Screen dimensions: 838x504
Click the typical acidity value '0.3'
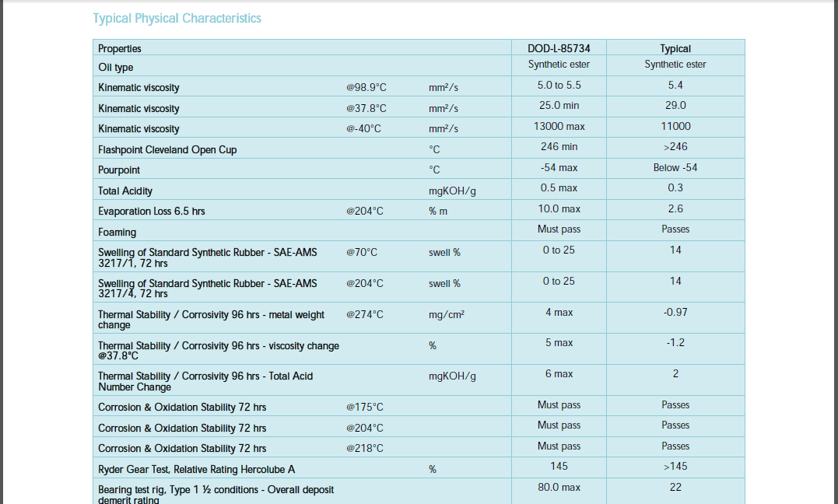tap(675, 188)
